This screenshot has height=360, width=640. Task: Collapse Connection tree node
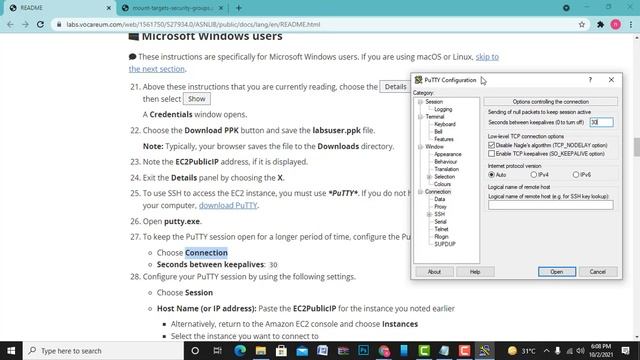pyautogui.click(x=420, y=192)
